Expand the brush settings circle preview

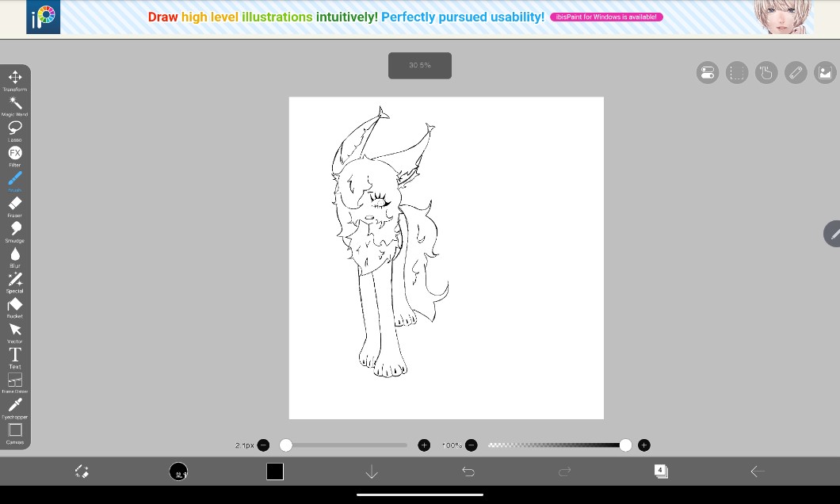178,472
